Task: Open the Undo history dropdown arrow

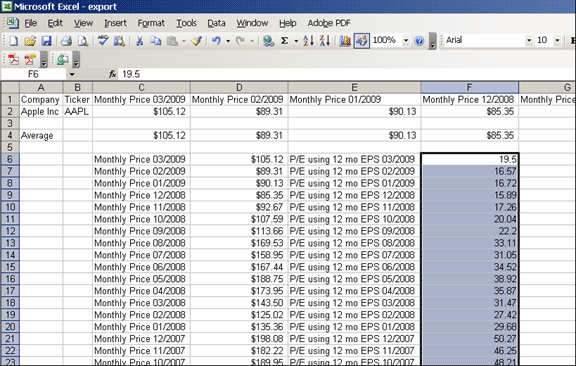Action: 228,41
